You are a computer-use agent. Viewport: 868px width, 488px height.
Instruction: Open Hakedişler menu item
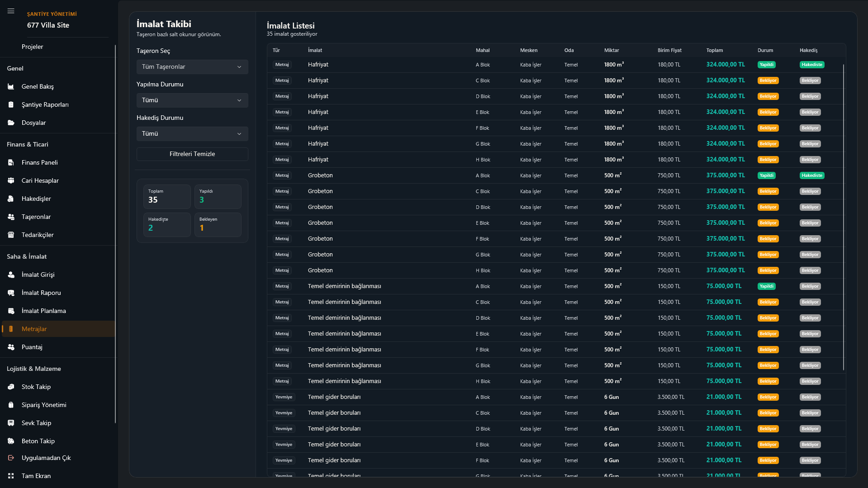36,199
